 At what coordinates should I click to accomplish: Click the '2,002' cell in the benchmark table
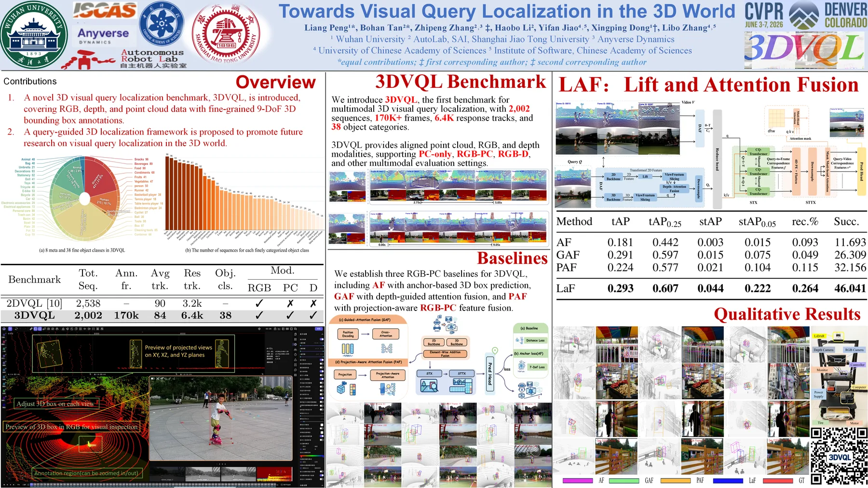[x=88, y=315]
